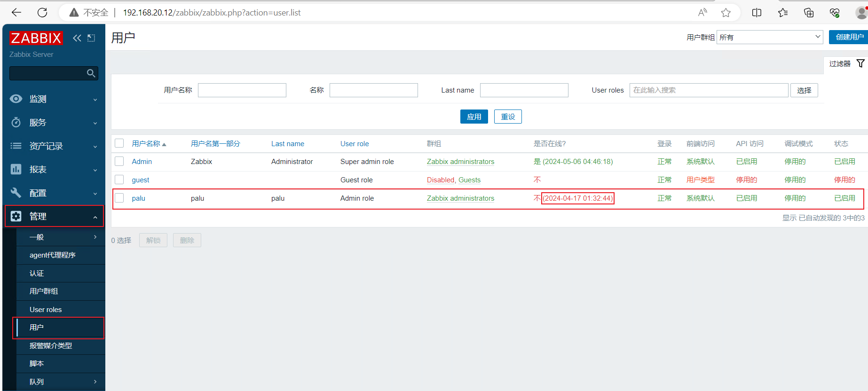
Task: Open the split screen icon in the browser toolbar
Action: (x=757, y=13)
